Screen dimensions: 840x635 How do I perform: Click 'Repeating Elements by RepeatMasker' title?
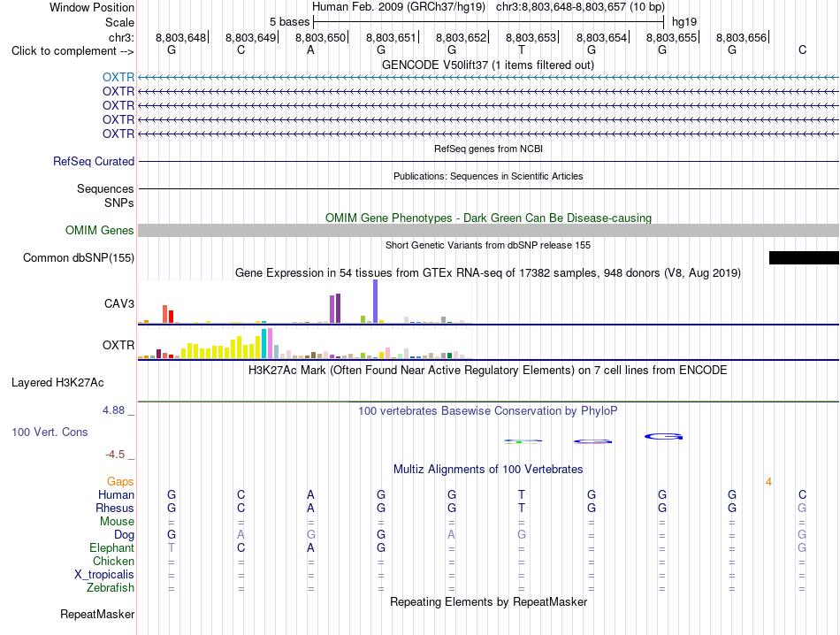(x=489, y=601)
